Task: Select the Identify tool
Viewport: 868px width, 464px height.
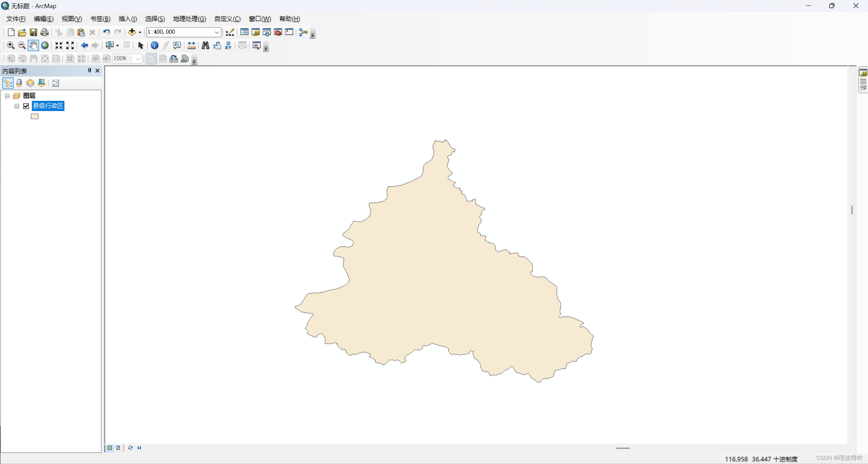Action: point(155,45)
